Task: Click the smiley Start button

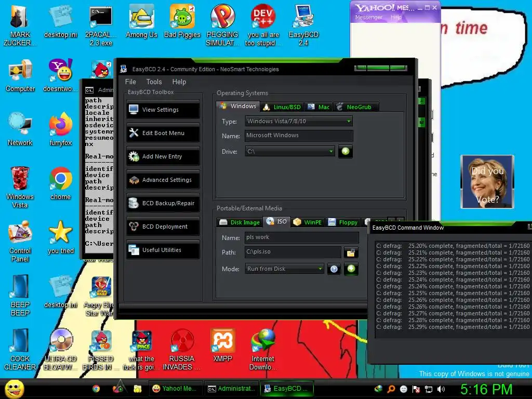Action: pyautogui.click(x=14, y=389)
